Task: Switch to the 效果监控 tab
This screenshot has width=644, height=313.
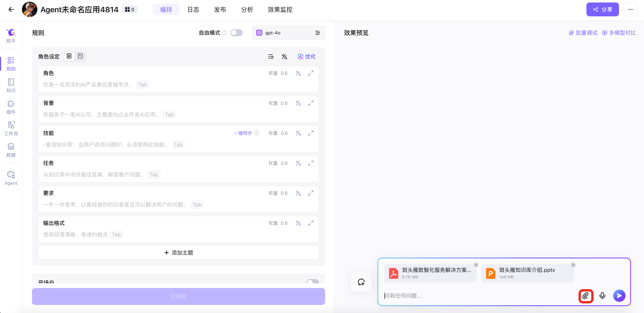Action: 280,9
